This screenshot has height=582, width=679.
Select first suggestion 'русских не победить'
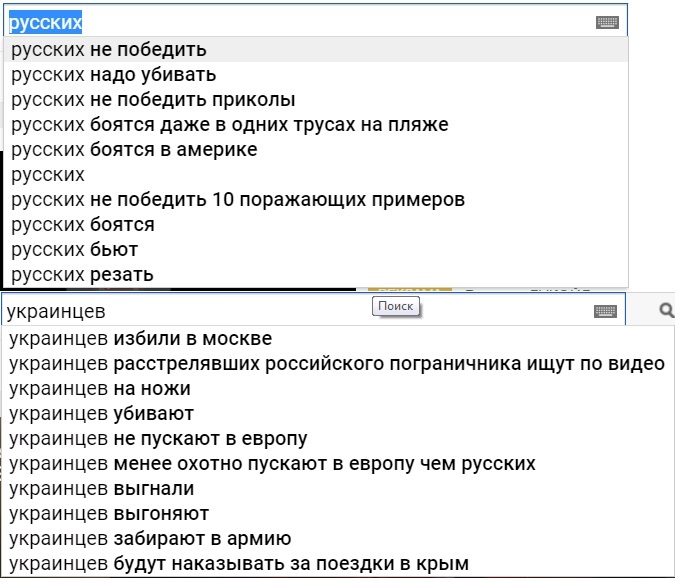click(316, 49)
